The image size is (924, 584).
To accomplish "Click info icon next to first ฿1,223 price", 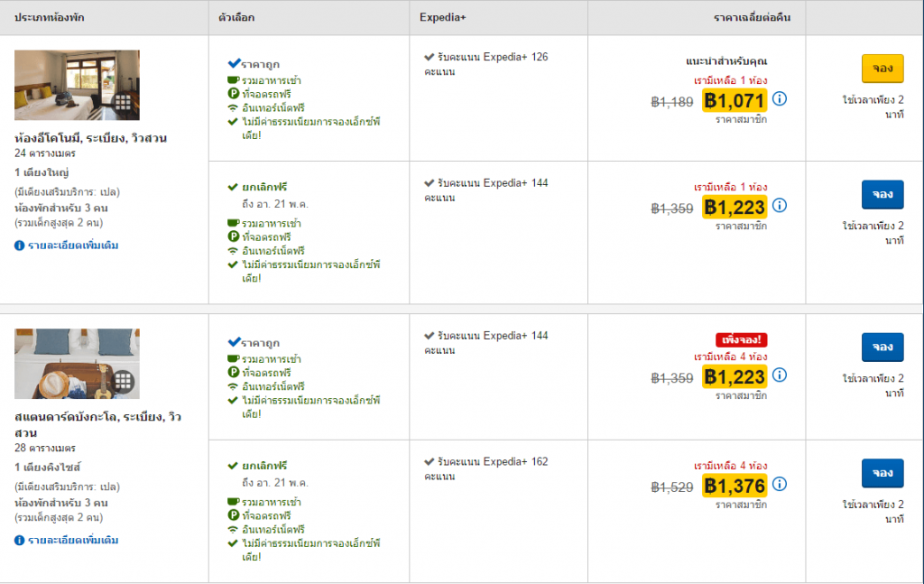I will (x=780, y=206).
